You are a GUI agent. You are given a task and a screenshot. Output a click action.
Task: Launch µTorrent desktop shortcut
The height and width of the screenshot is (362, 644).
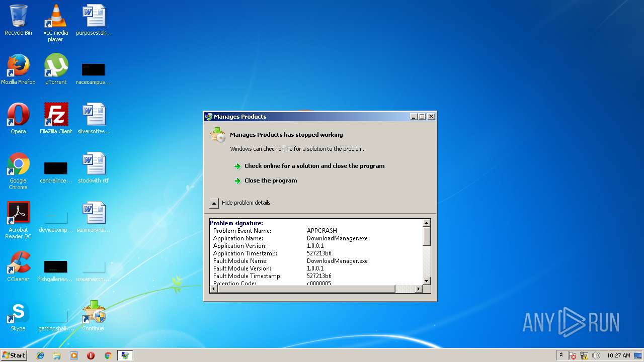point(55,69)
